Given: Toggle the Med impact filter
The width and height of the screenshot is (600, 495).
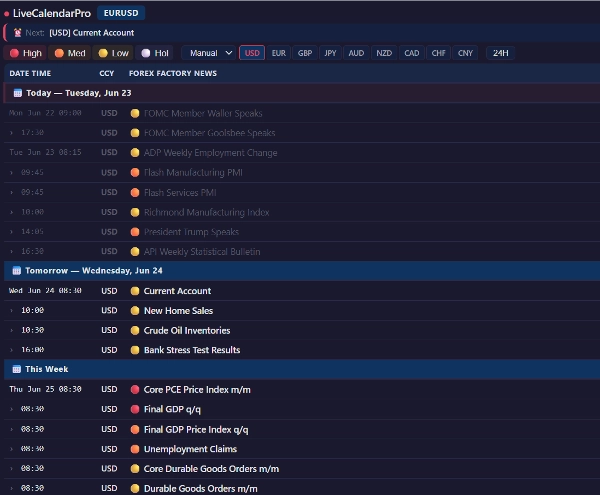Looking at the screenshot, I should click(x=70, y=53).
